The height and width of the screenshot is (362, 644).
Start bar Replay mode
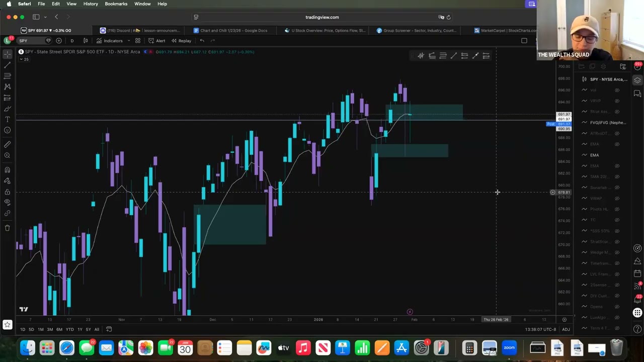tap(181, 41)
